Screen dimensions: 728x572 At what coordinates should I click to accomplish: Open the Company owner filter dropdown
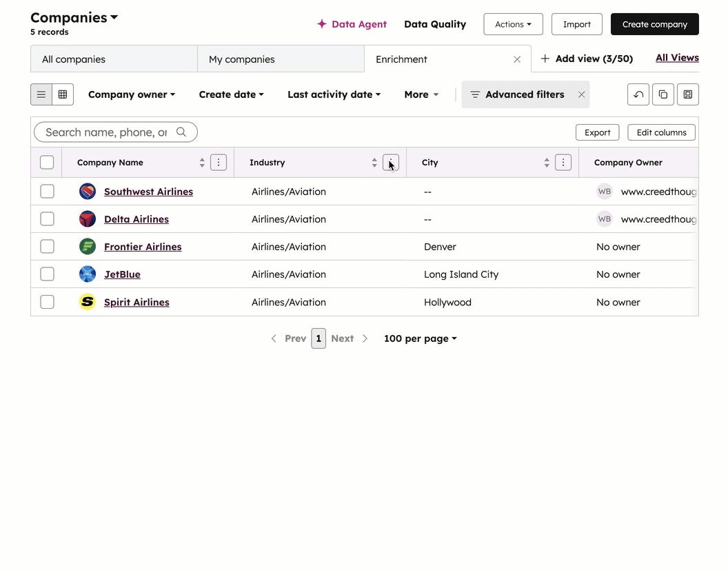[x=131, y=94]
